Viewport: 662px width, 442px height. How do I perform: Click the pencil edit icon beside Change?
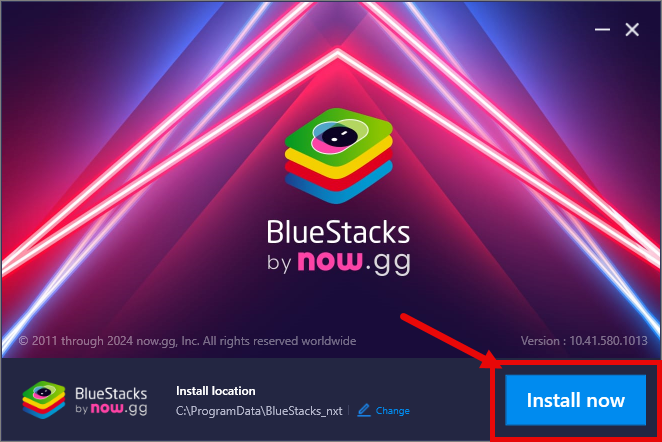click(x=364, y=410)
